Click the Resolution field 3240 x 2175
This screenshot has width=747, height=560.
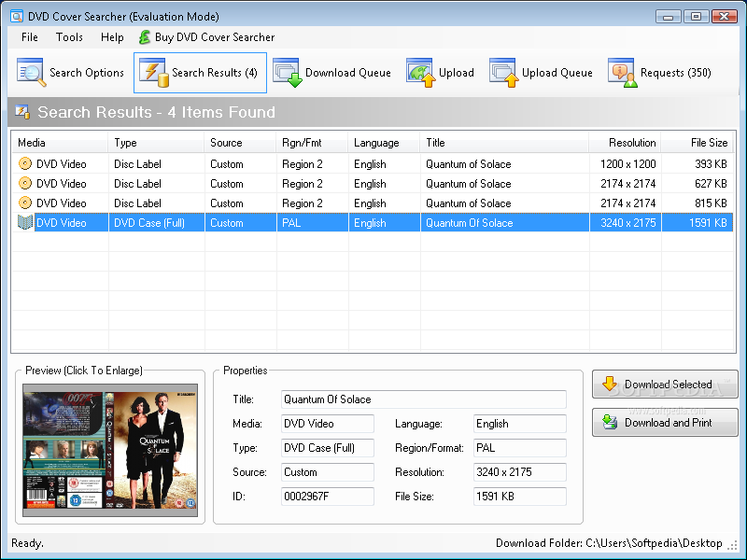pos(520,472)
